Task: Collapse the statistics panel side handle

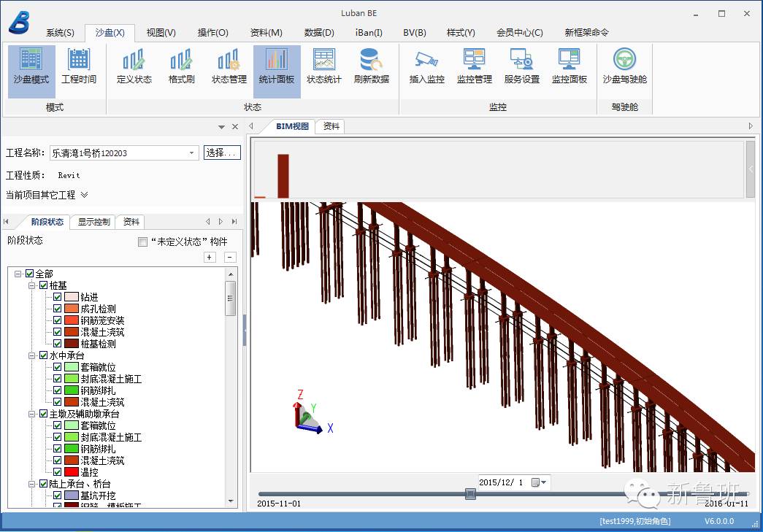Action: coord(751,169)
